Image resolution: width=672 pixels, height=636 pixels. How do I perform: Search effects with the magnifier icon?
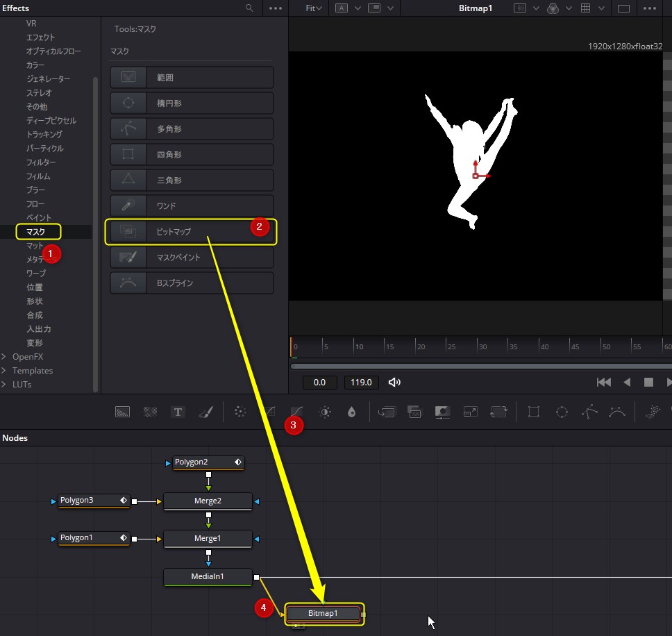(249, 8)
